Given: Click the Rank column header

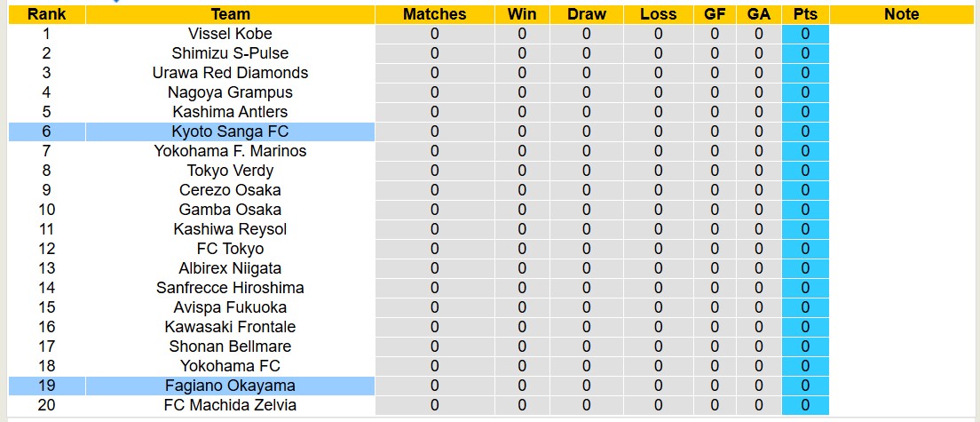Looking at the screenshot, I should (x=46, y=14).
